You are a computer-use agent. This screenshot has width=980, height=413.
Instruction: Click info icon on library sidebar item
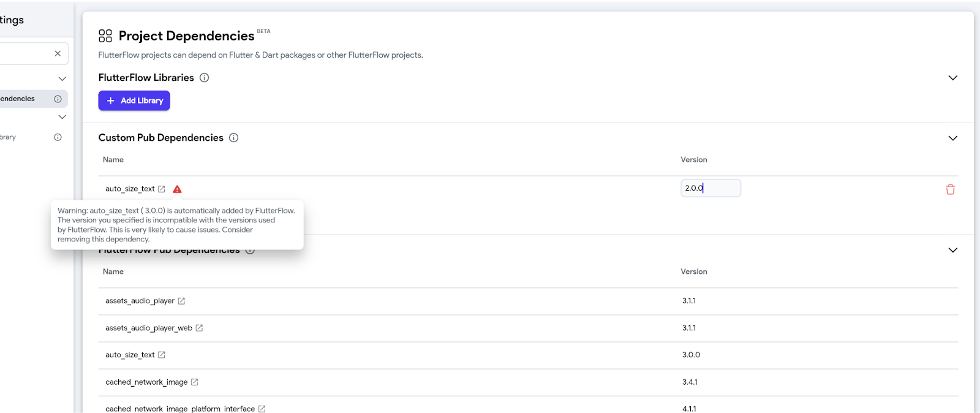click(58, 137)
